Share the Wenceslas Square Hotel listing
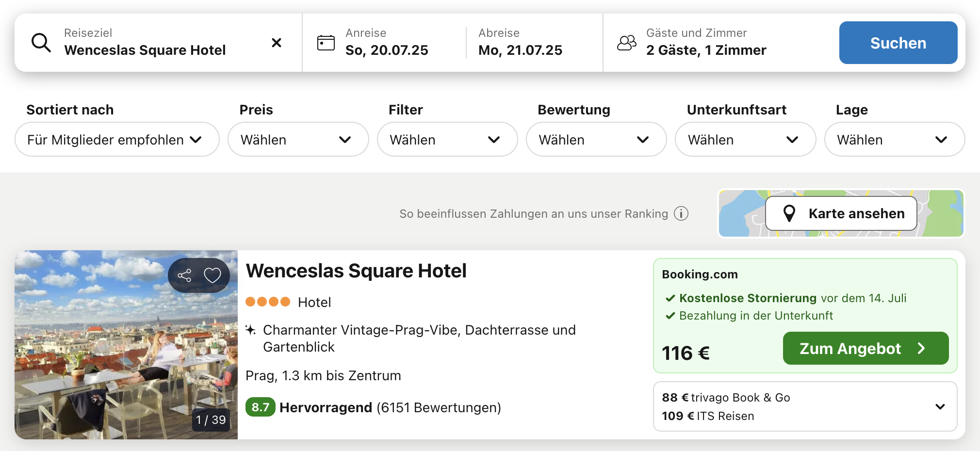Viewport: 980px width, 451px height. (x=184, y=275)
